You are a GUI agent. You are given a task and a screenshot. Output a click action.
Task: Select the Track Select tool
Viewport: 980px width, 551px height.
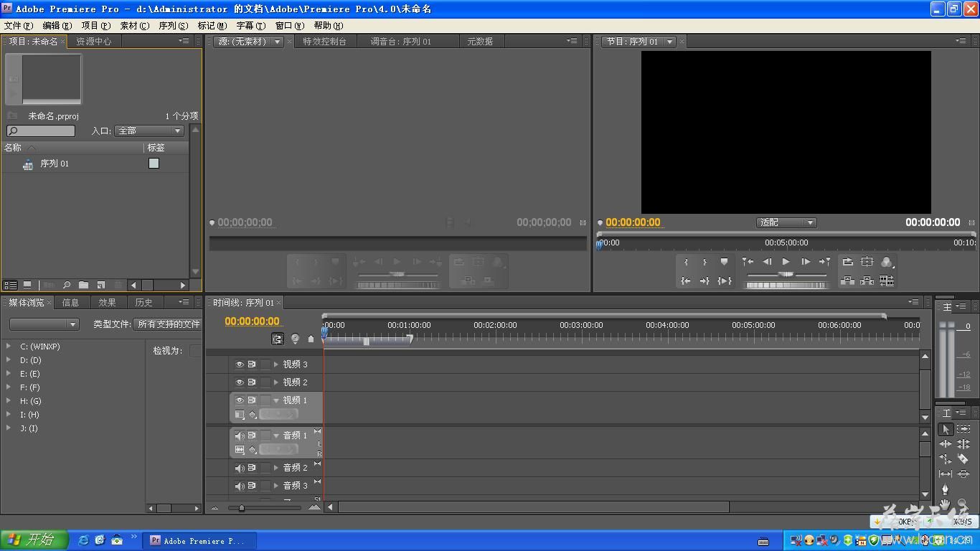click(963, 429)
